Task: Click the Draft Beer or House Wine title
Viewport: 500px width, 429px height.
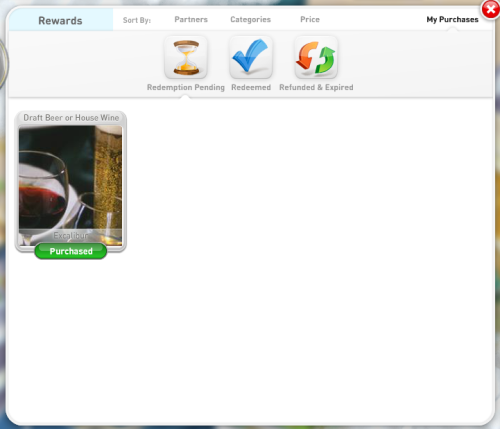Action: [x=71, y=118]
